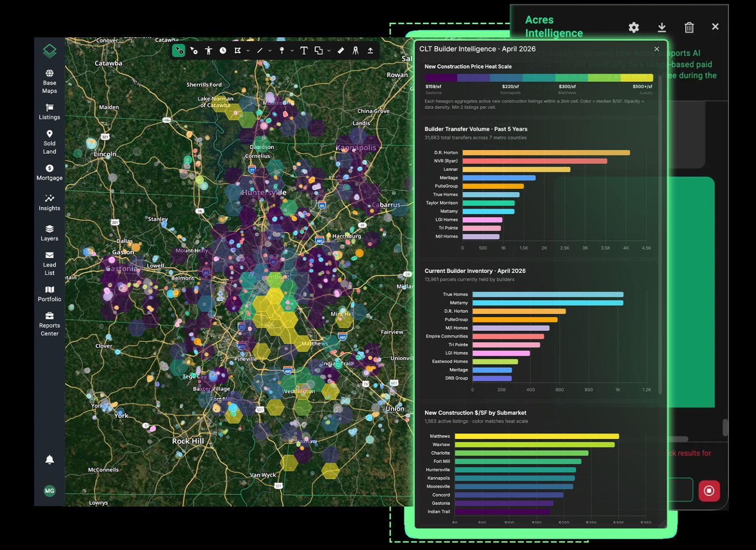Expand the shapes tool options arrow
Screen dimensions: 756x550
pos(329,51)
